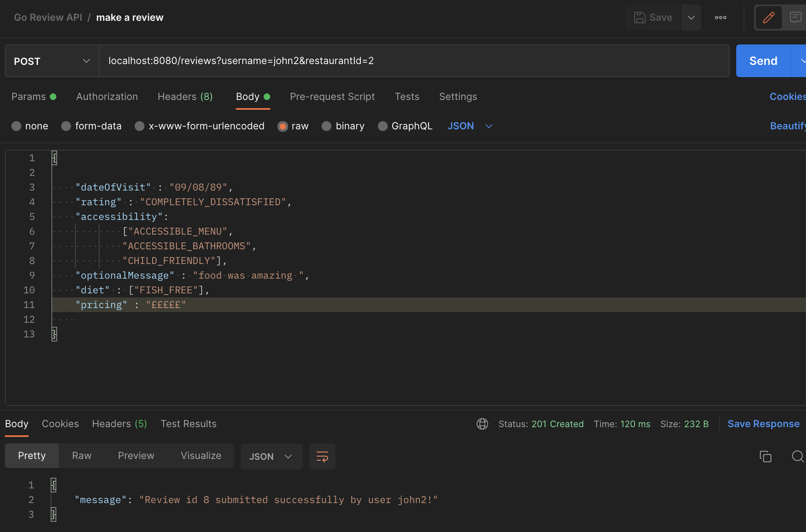
Task: Click the globe network icon
Action: click(x=482, y=424)
